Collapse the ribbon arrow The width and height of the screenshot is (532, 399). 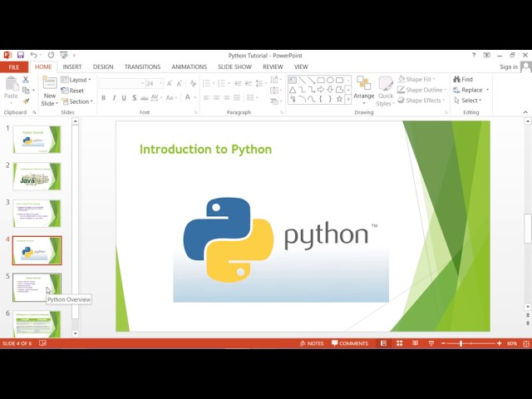(x=525, y=112)
